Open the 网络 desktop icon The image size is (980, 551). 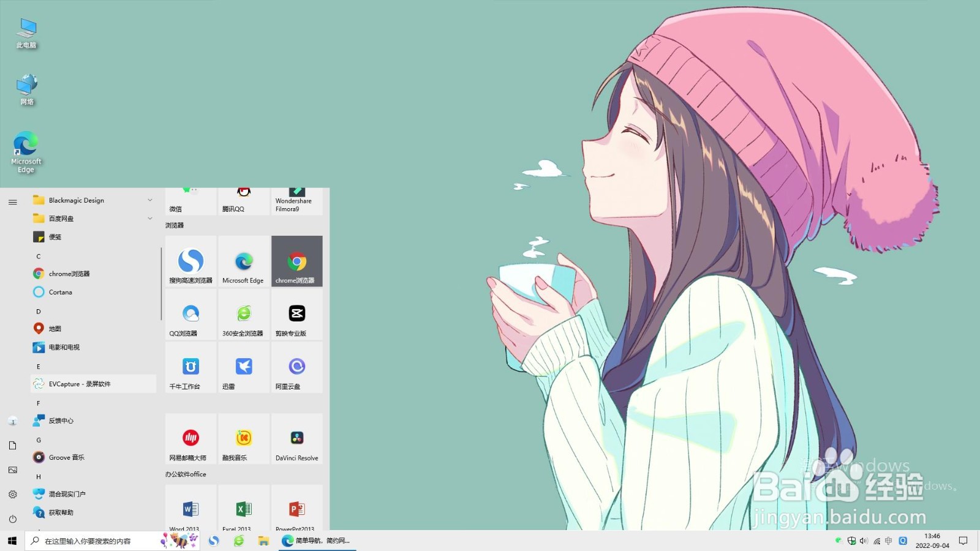(26, 90)
